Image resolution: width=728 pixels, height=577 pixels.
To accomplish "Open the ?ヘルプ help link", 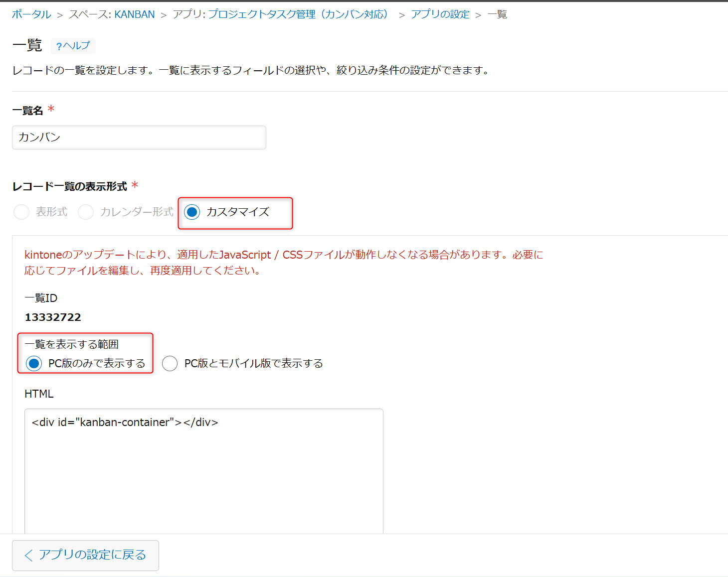I will [73, 46].
